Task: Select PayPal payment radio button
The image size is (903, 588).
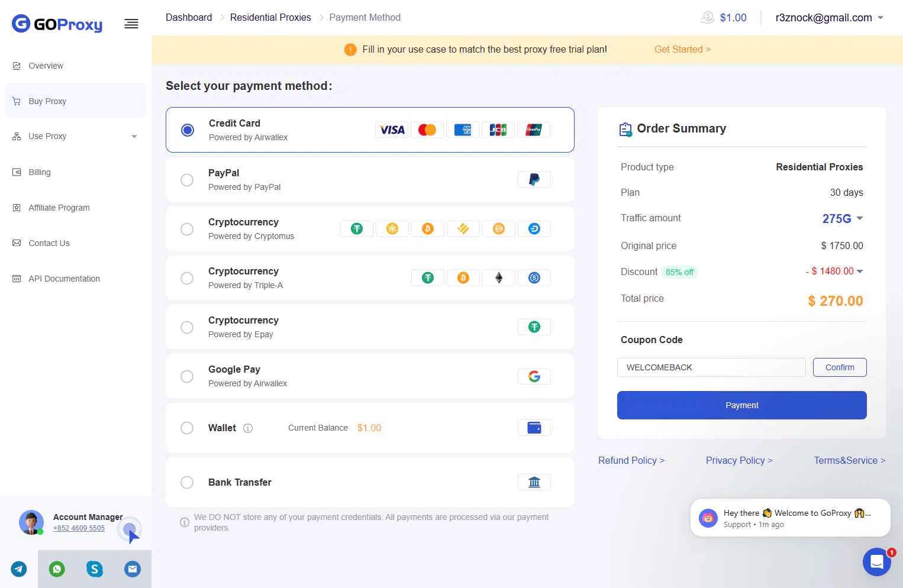Action: point(187,180)
